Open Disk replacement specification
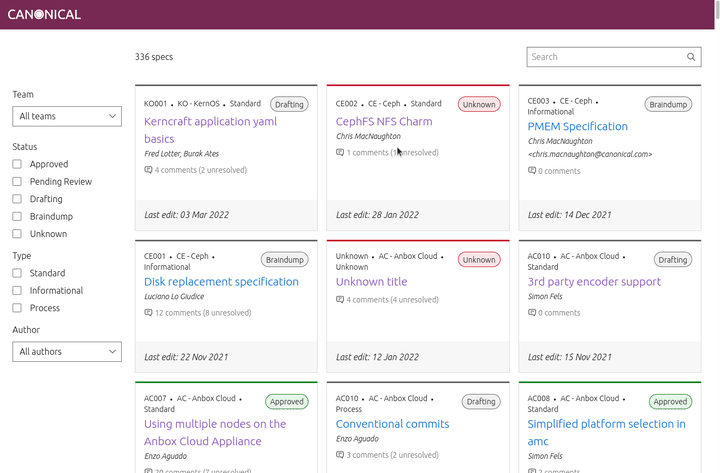 [221, 282]
